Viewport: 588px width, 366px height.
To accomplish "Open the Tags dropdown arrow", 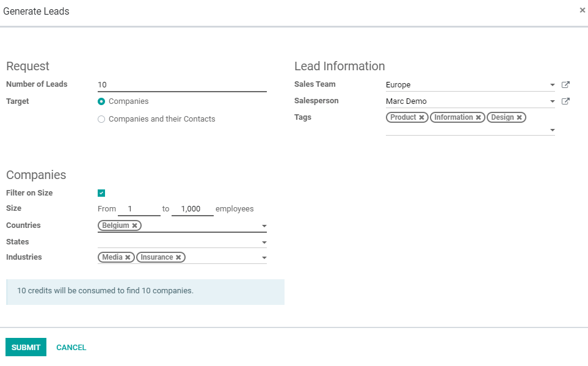I will coord(553,130).
